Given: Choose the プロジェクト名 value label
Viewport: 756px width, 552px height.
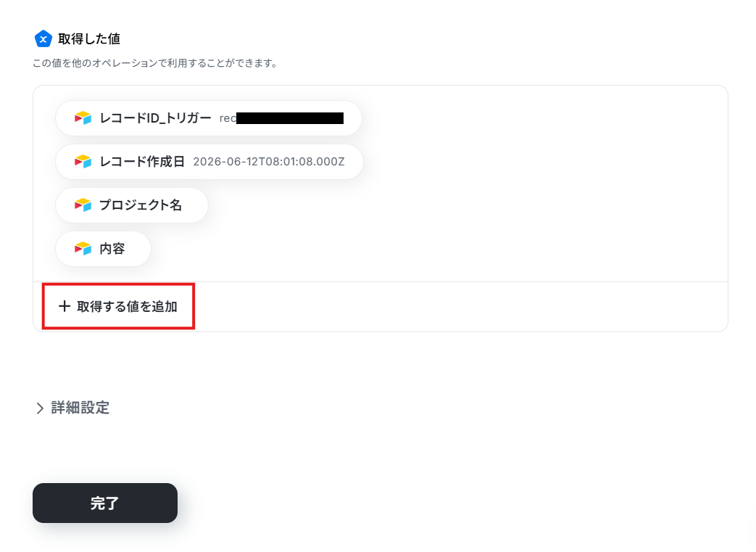Looking at the screenshot, I should 141,205.
